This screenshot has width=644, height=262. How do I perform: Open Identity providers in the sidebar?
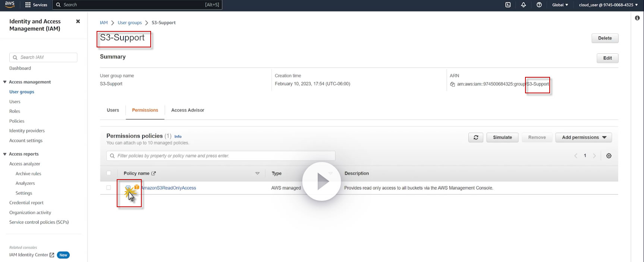(x=27, y=131)
